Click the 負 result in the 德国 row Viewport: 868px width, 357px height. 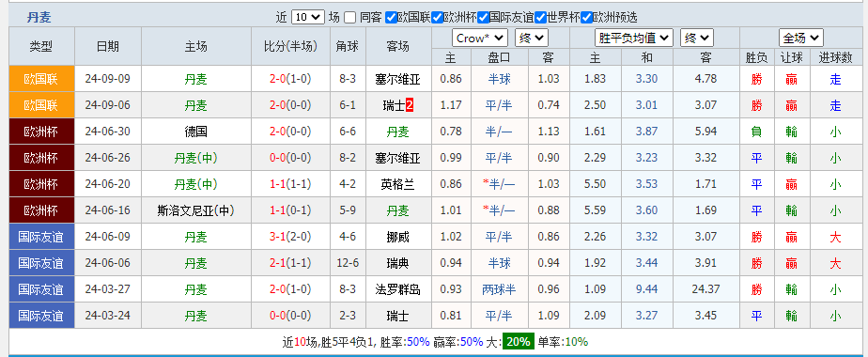click(756, 132)
